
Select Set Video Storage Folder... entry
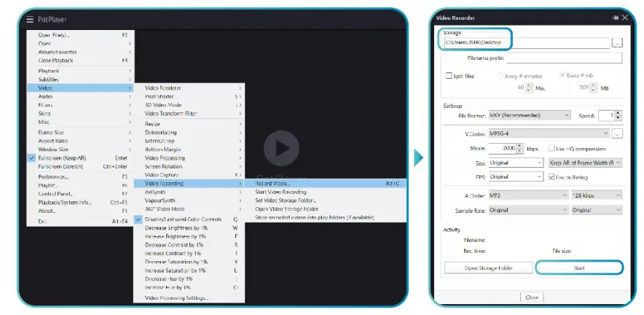(324, 201)
